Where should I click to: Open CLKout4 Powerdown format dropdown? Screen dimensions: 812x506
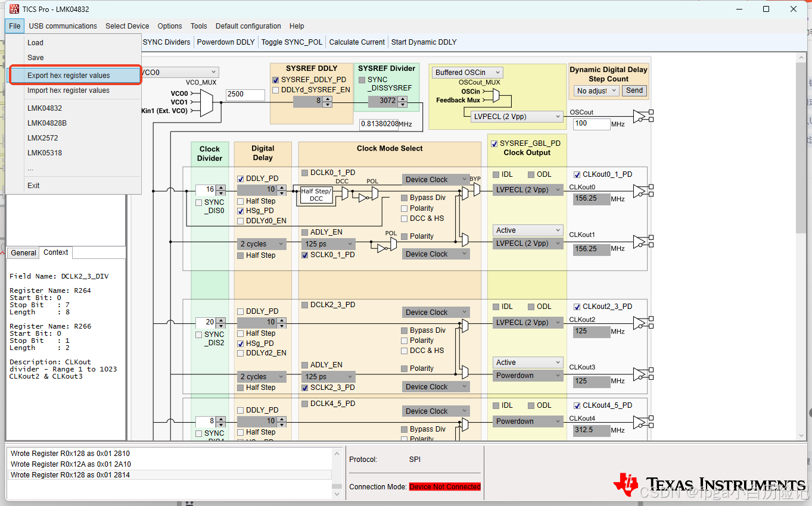pyautogui.click(x=528, y=421)
